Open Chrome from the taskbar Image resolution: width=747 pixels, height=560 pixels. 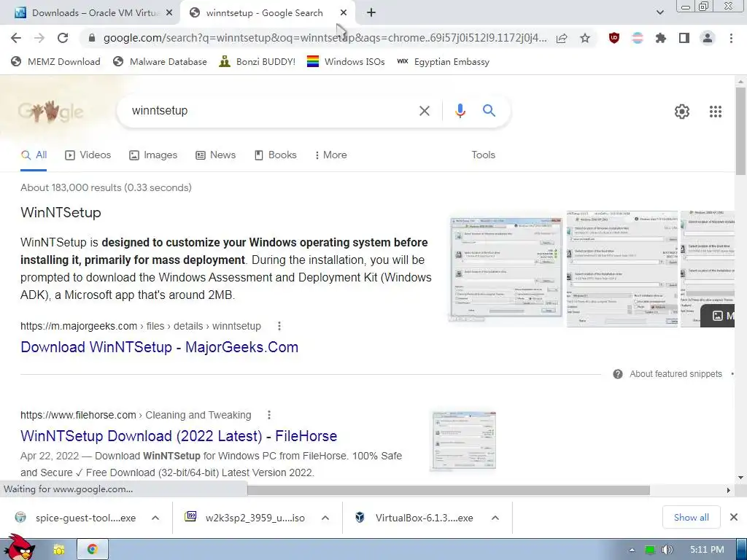92,550
